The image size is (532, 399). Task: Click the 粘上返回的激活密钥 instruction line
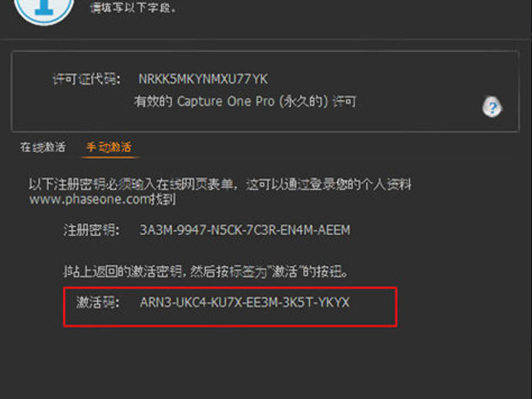pos(206,272)
